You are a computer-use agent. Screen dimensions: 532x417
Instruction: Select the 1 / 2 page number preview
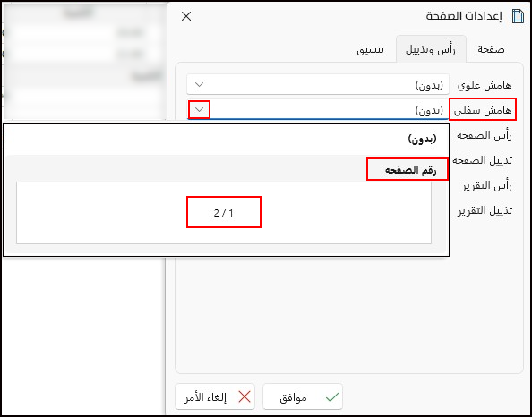click(224, 212)
